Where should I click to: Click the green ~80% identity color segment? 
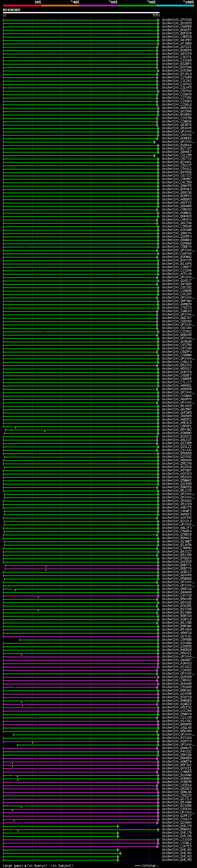[137, 6]
